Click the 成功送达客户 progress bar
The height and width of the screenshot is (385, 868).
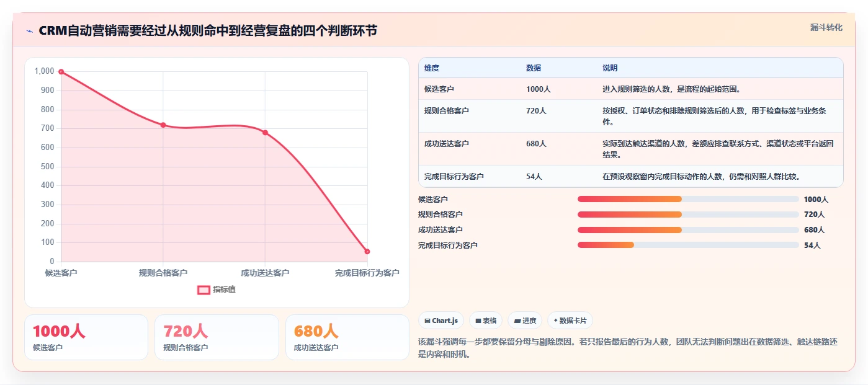pos(688,229)
